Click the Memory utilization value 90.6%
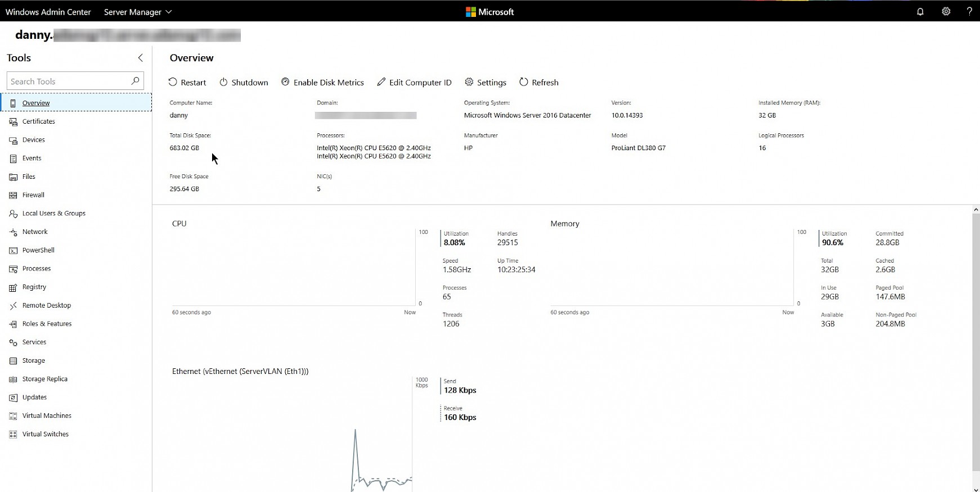The width and height of the screenshot is (980, 492). (x=833, y=242)
